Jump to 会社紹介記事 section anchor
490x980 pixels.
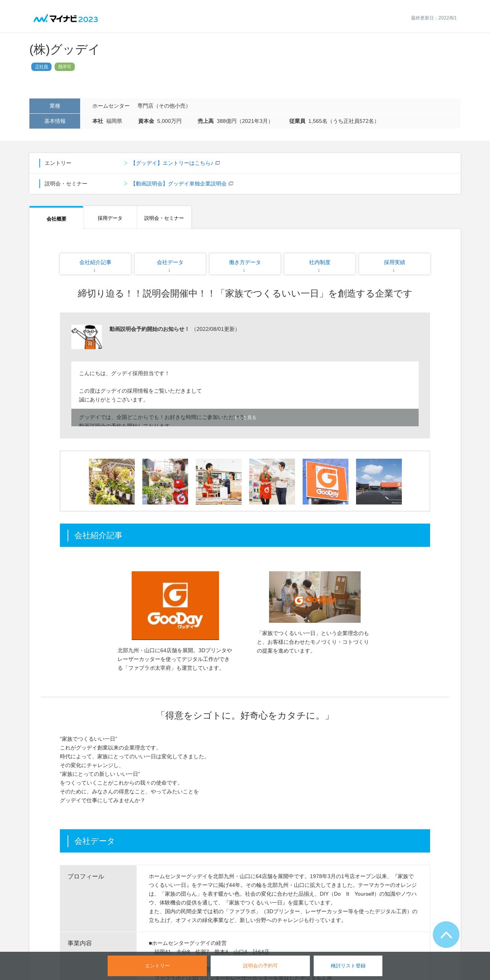95,264
